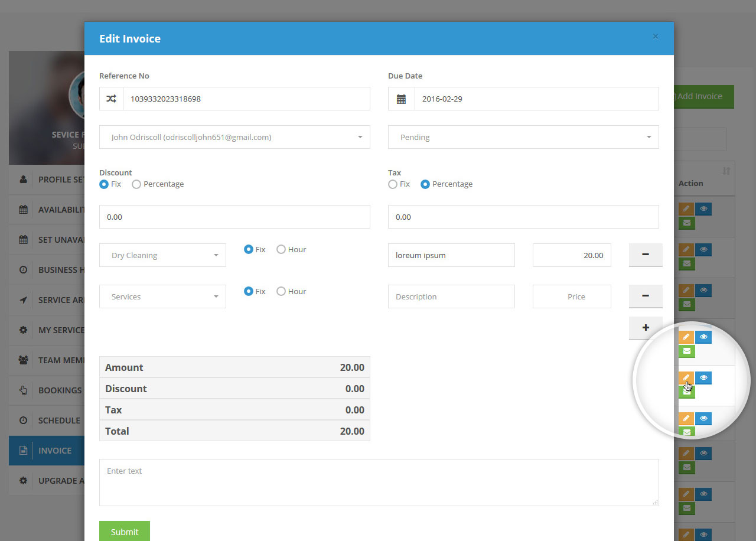
Task: Click the Enter text notes textarea
Action: 379,482
